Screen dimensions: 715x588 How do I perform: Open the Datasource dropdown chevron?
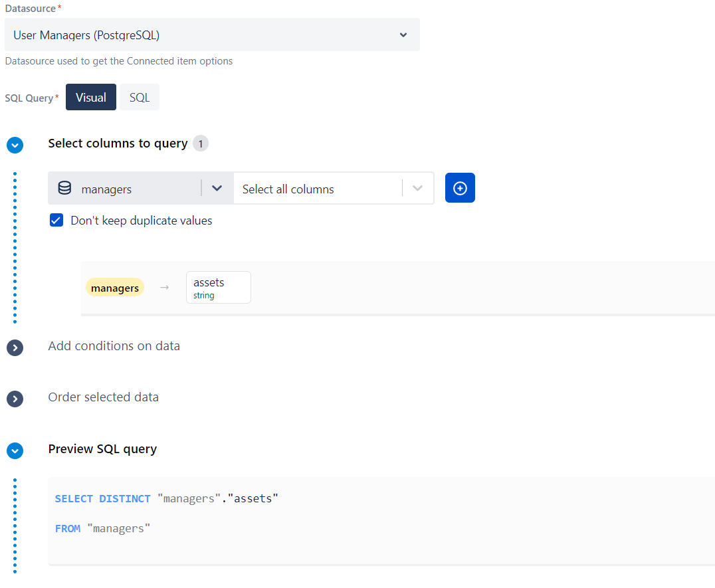(403, 35)
